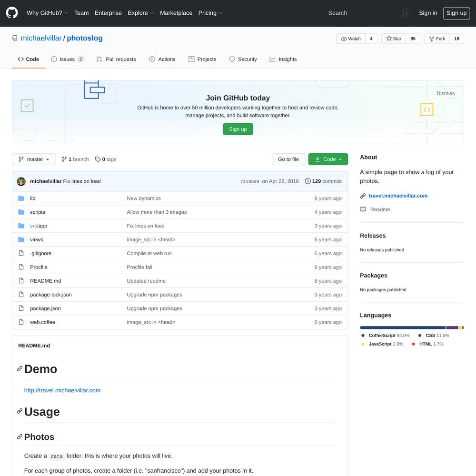
Task: Click the anchor link icon beside Photos heading
Action: 20,437
